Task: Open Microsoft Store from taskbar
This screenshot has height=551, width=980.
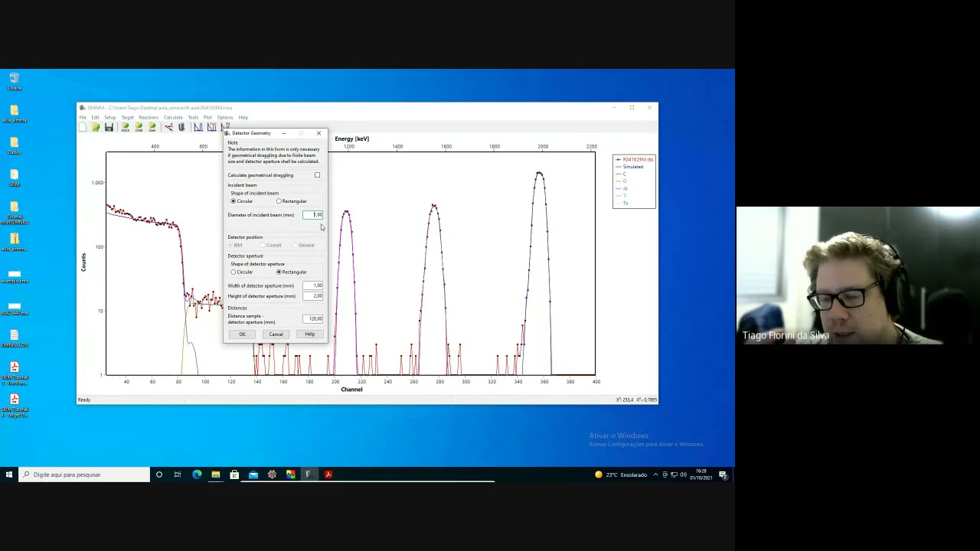Action: pos(234,474)
